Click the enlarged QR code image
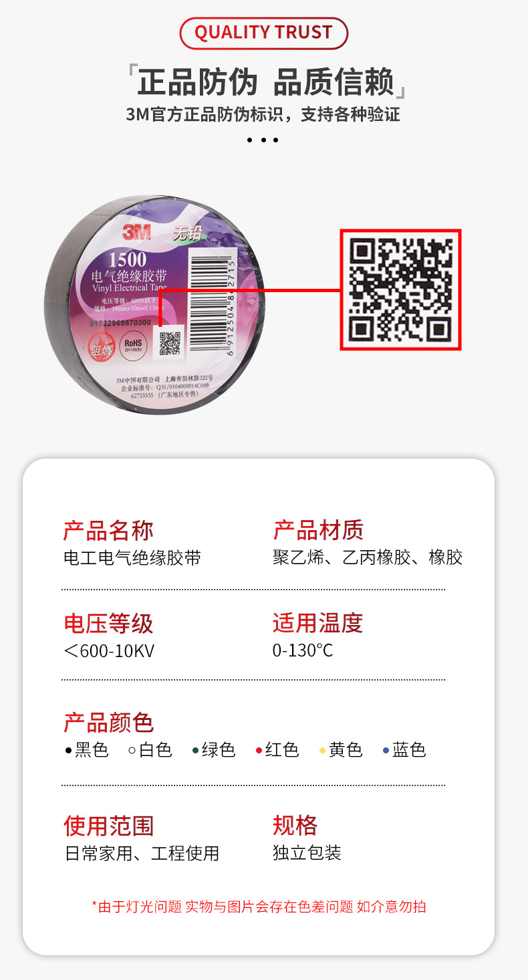 400,289
